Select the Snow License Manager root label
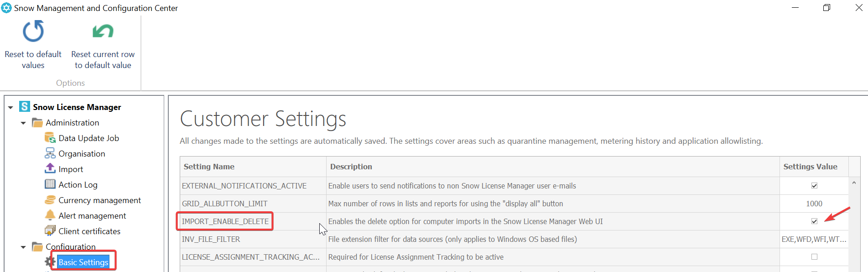Image resolution: width=868 pixels, height=272 pixels. (77, 107)
